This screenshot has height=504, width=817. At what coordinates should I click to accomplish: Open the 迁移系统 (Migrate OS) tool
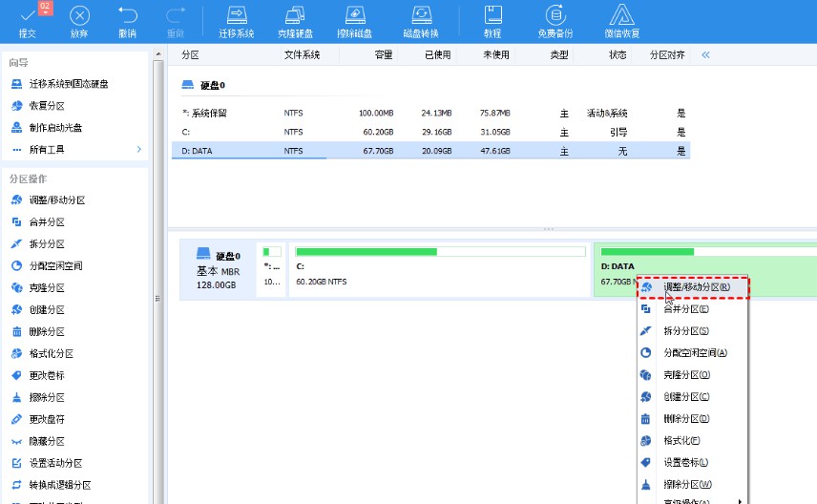(236, 16)
